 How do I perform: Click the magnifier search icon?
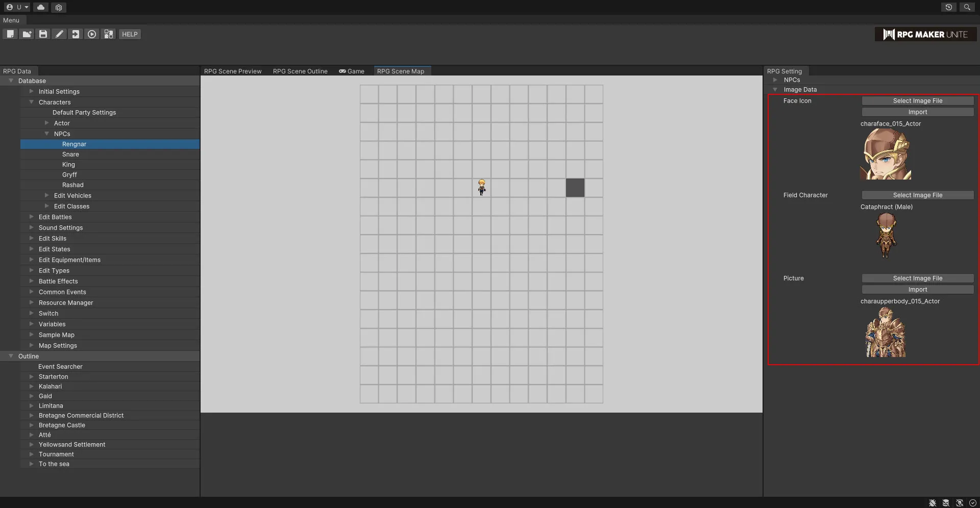point(967,7)
